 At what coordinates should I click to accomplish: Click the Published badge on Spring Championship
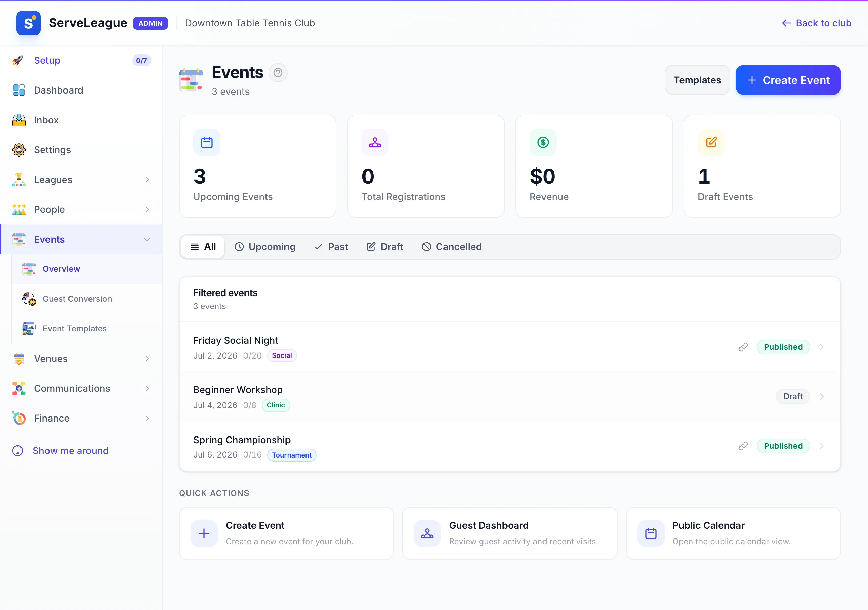[x=783, y=446]
